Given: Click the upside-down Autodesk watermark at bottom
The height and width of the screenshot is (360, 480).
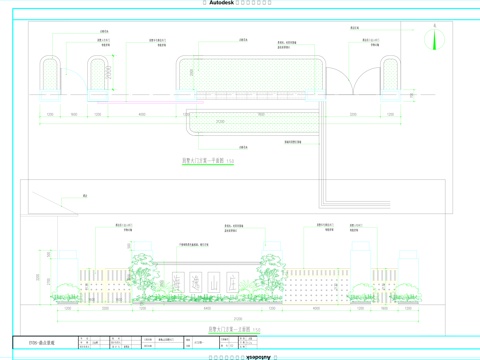Looking at the screenshot, I should [x=258, y=357].
